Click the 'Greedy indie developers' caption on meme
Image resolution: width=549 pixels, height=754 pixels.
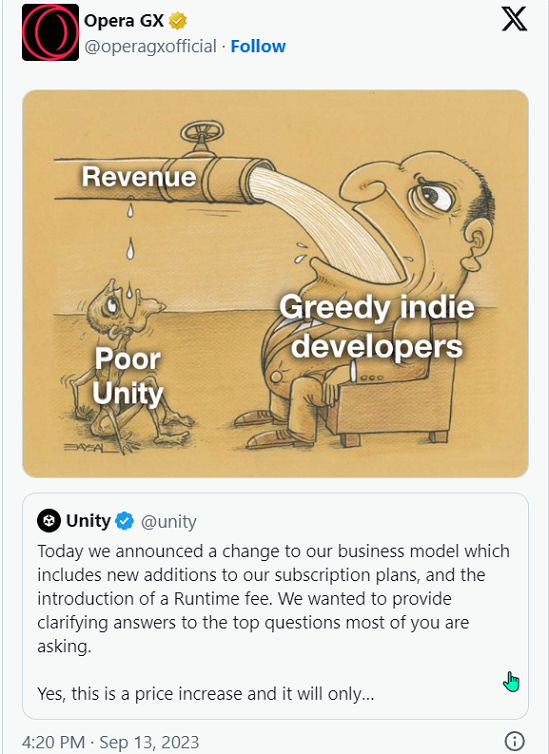pyautogui.click(x=377, y=327)
